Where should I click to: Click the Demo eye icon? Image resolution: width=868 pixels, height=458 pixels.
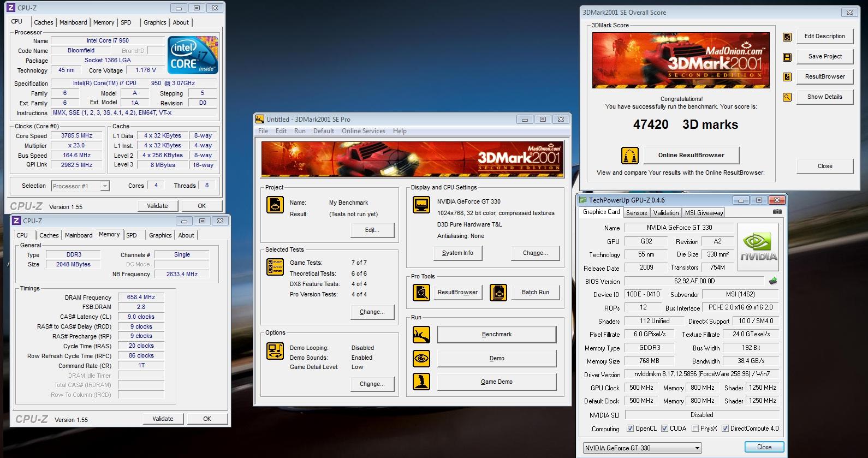421,359
